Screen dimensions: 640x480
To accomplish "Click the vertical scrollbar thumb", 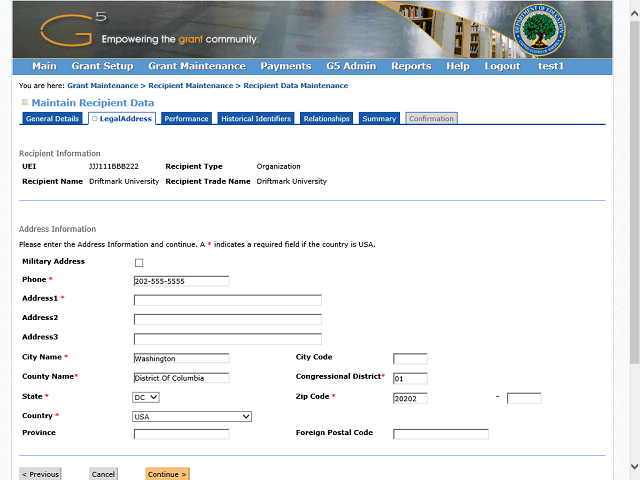I will [635, 192].
